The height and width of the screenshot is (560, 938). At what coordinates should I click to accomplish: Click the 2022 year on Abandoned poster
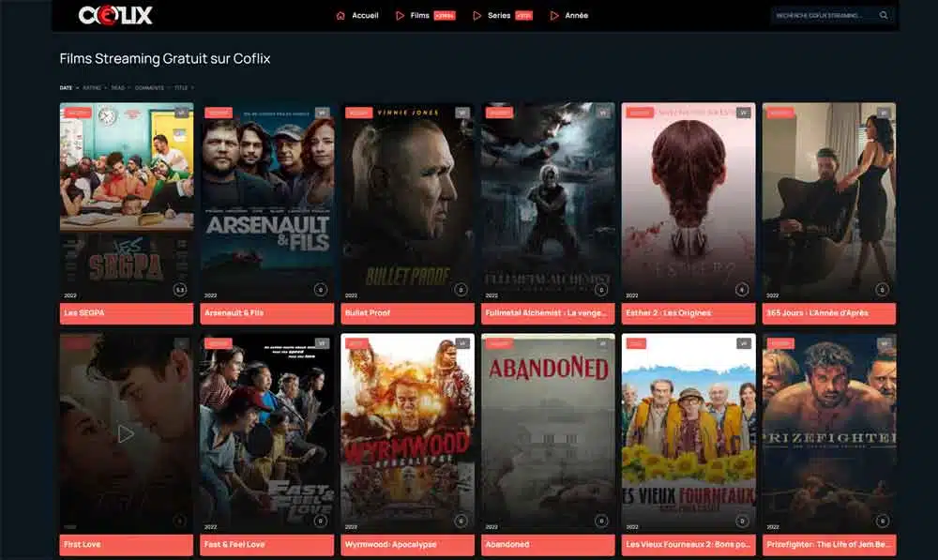coord(492,527)
